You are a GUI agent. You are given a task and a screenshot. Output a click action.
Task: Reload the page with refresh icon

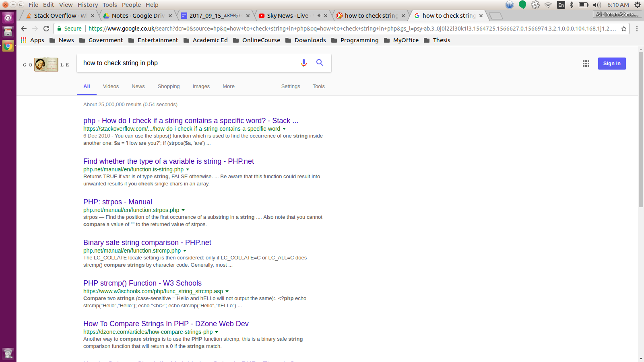tap(46, 29)
